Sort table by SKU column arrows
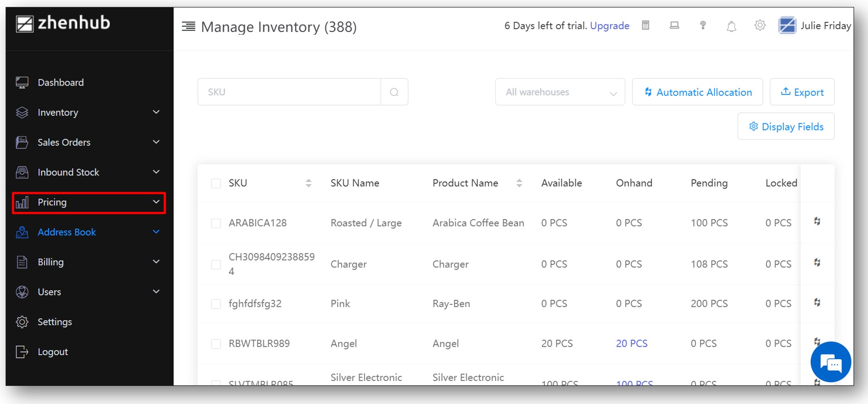The image size is (868, 404). [308, 183]
